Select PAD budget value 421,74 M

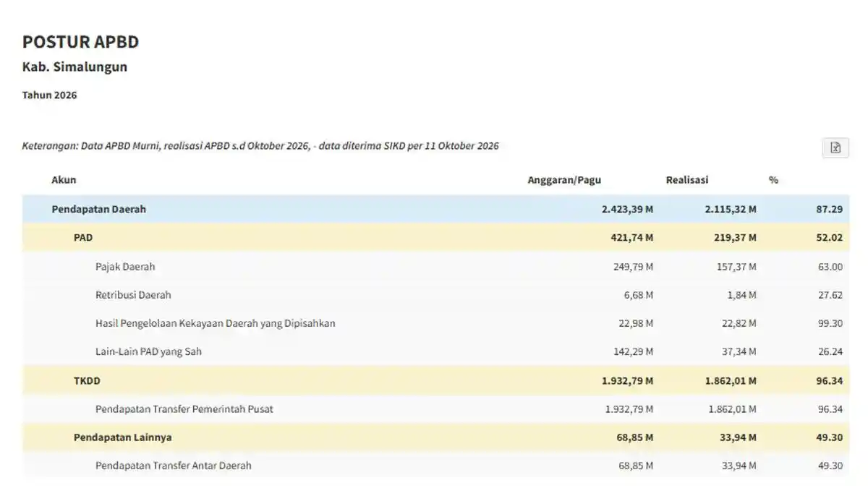(633, 238)
